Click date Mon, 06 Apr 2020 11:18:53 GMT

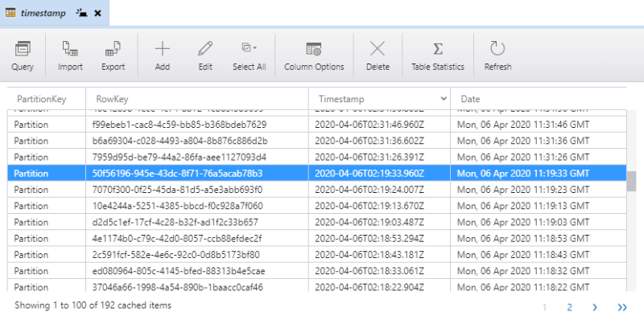click(x=523, y=238)
